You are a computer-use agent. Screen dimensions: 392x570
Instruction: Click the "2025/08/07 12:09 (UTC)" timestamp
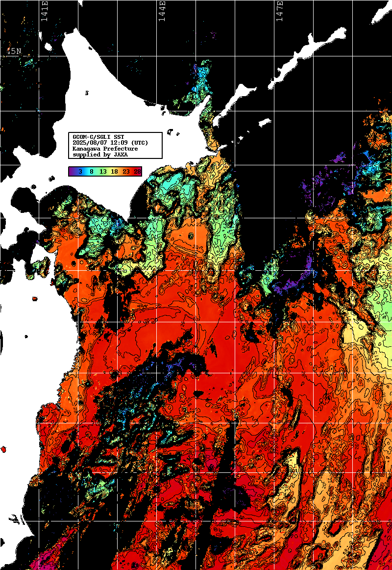coord(110,143)
